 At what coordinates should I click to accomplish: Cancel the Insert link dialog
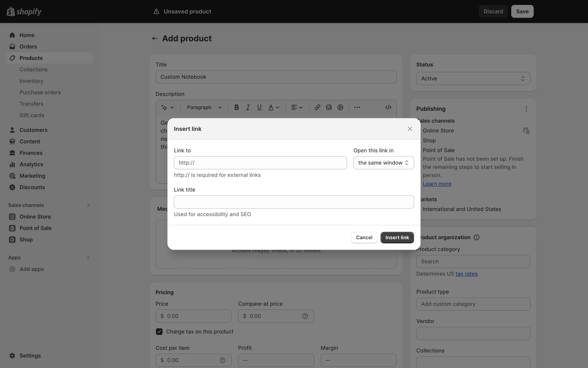click(364, 238)
